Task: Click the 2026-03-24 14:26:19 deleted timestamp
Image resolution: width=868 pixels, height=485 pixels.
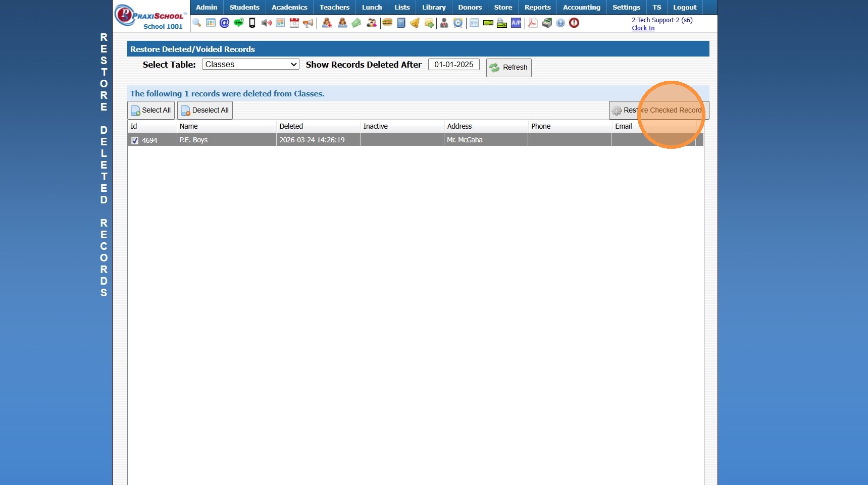Action: (x=312, y=140)
